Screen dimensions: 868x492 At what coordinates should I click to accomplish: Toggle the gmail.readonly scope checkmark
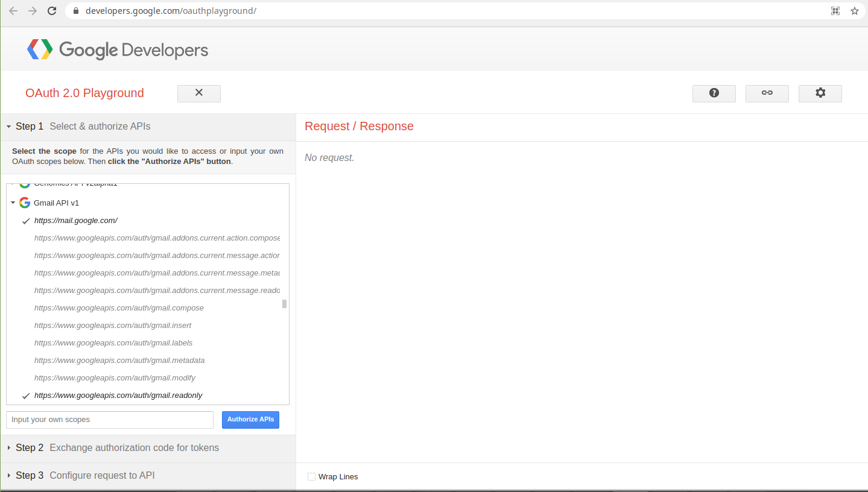[26, 396]
